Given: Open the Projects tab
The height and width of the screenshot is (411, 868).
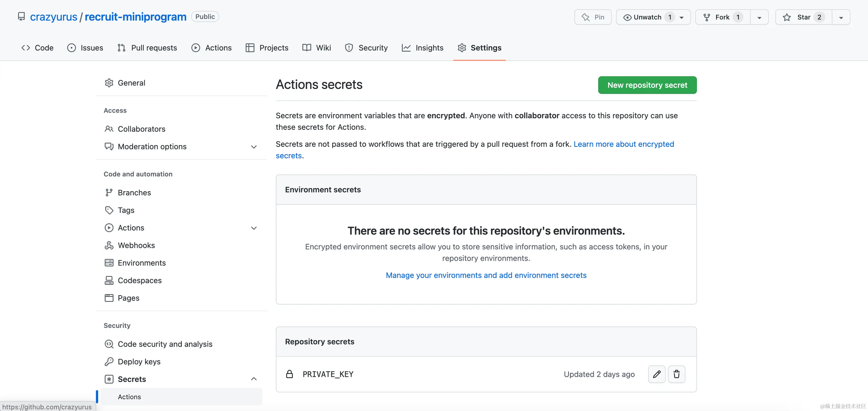Looking at the screenshot, I should [x=267, y=48].
